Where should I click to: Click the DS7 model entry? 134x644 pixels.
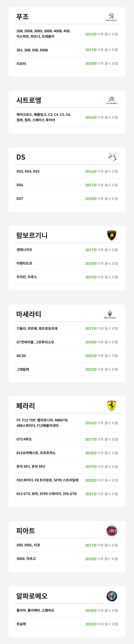point(20,199)
